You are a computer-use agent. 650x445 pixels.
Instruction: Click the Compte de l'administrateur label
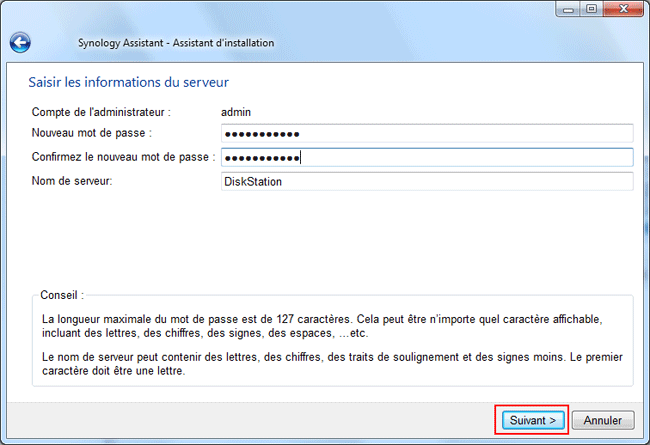[x=101, y=112]
